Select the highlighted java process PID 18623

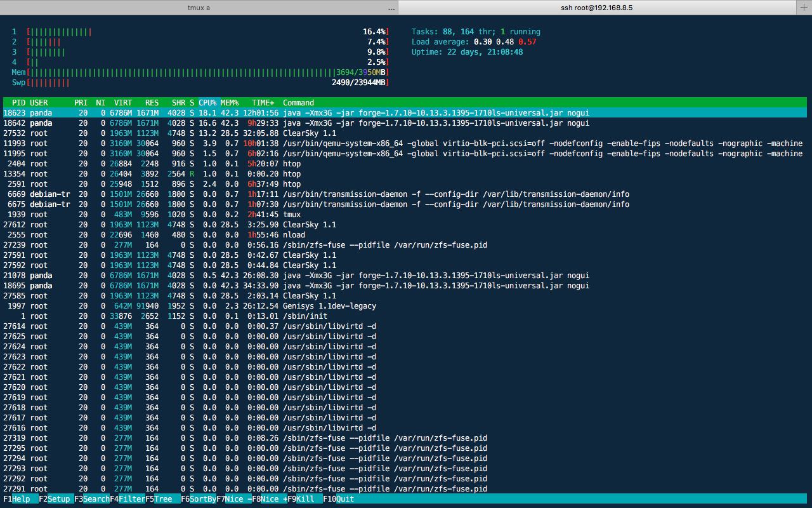405,113
